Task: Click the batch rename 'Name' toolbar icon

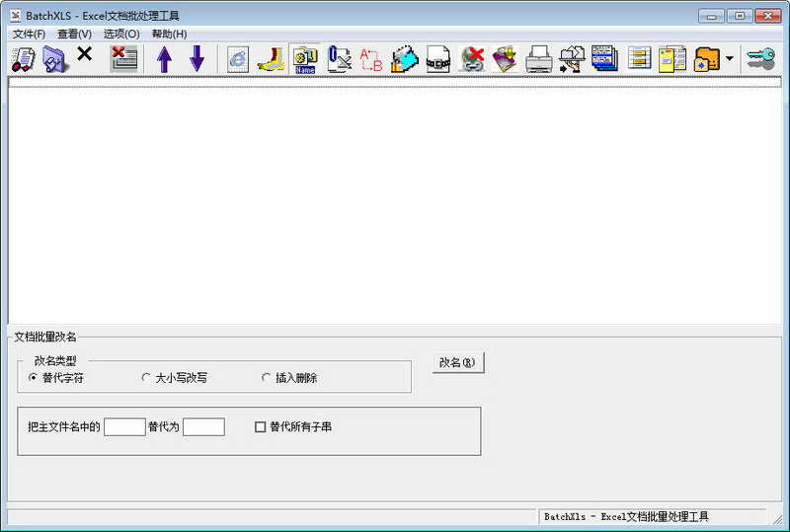Action: (305, 59)
